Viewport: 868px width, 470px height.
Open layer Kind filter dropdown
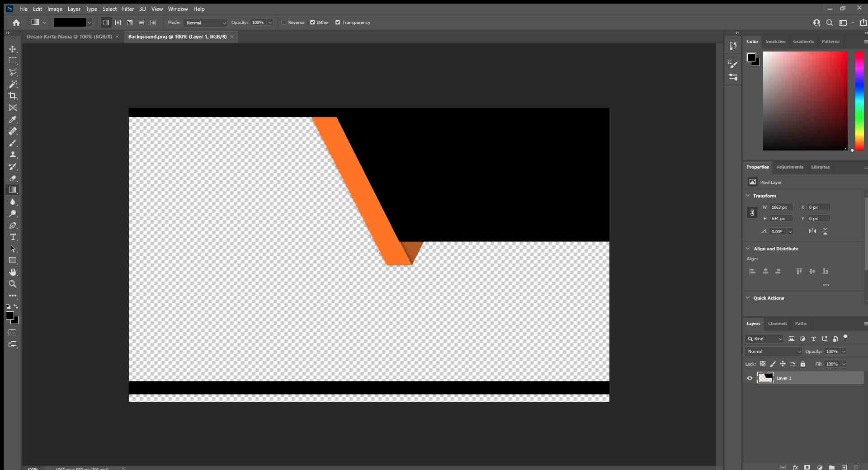pos(765,339)
